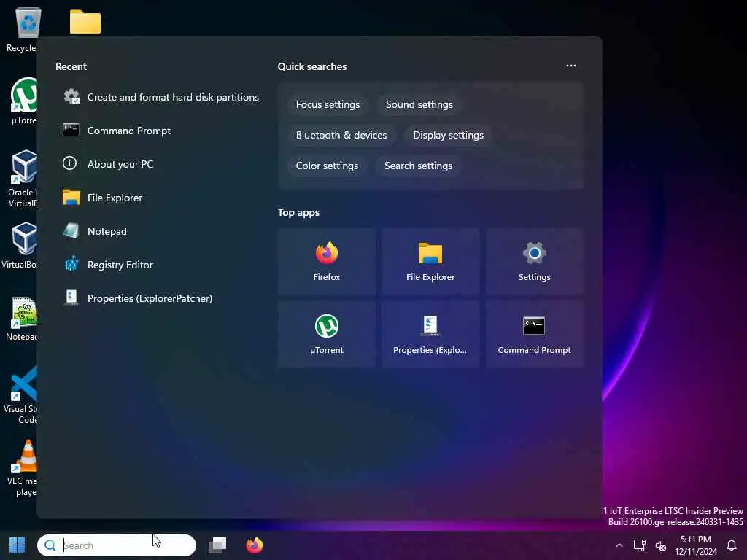Launch Firefox from Top apps
Screen dimensions: 747x560
pyautogui.click(x=326, y=261)
